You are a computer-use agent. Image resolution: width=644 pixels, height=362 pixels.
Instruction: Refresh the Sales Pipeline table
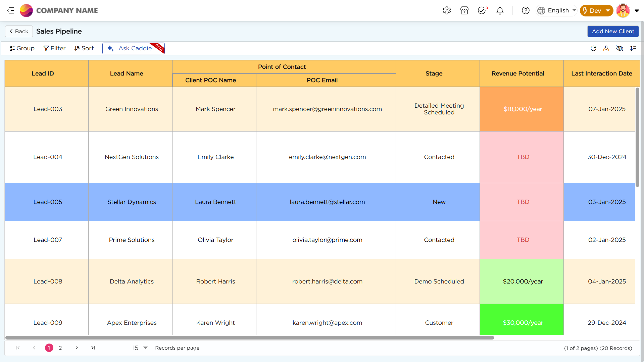click(x=593, y=48)
